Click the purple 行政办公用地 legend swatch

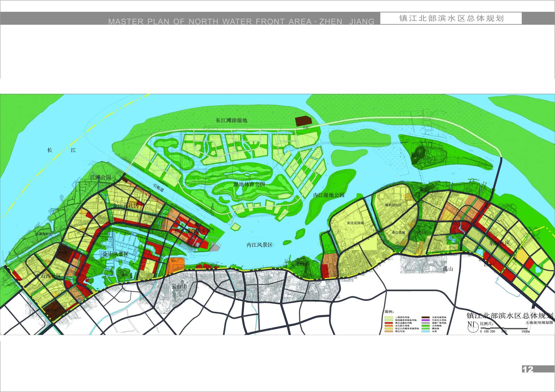[x=426, y=320]
